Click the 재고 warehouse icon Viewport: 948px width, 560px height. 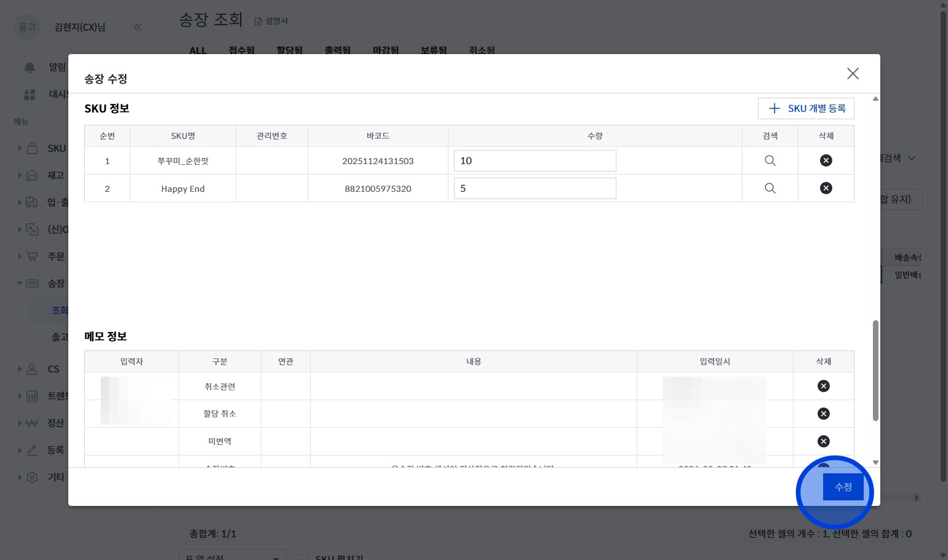coord(32,175)
